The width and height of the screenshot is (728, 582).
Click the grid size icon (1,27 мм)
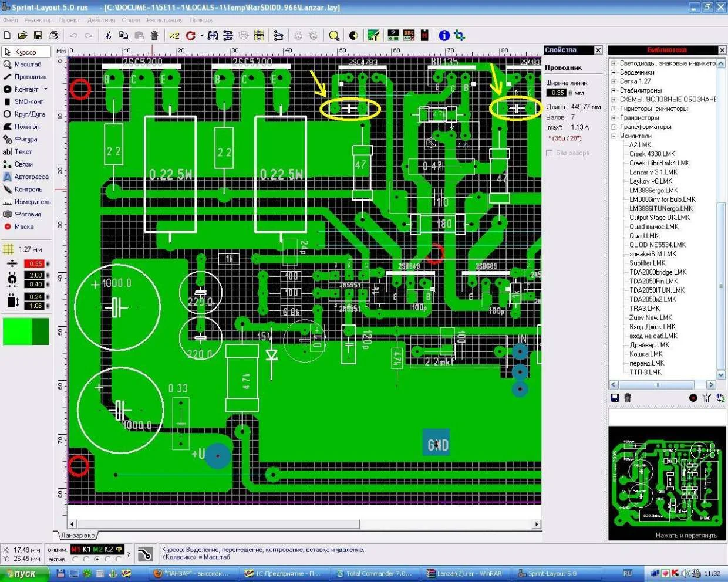click(x=8, y=249)
